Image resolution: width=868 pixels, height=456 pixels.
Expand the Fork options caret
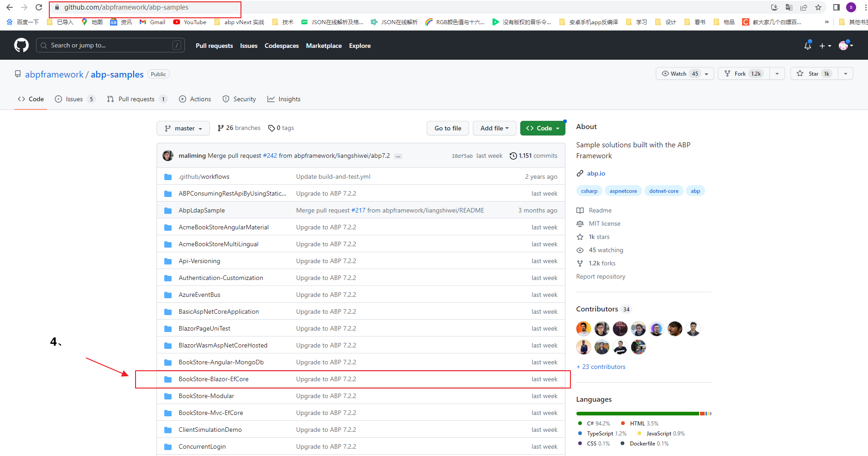pyautogui.click(x=777, y=73)
